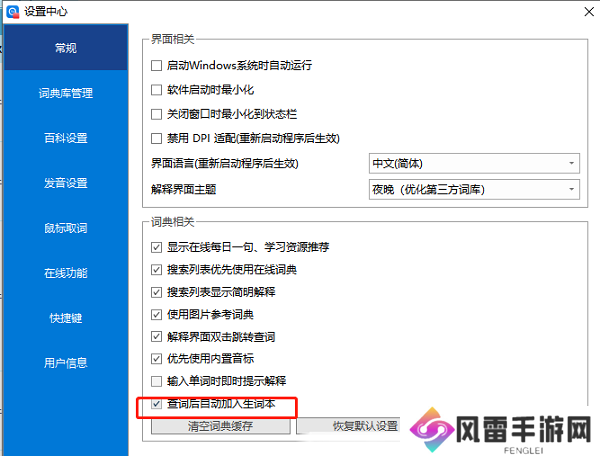Viewport: 600px width, 456px height.
Task: Open the 界面语言 dropdown showing 中文(简体)
Action: click(474, 163)
